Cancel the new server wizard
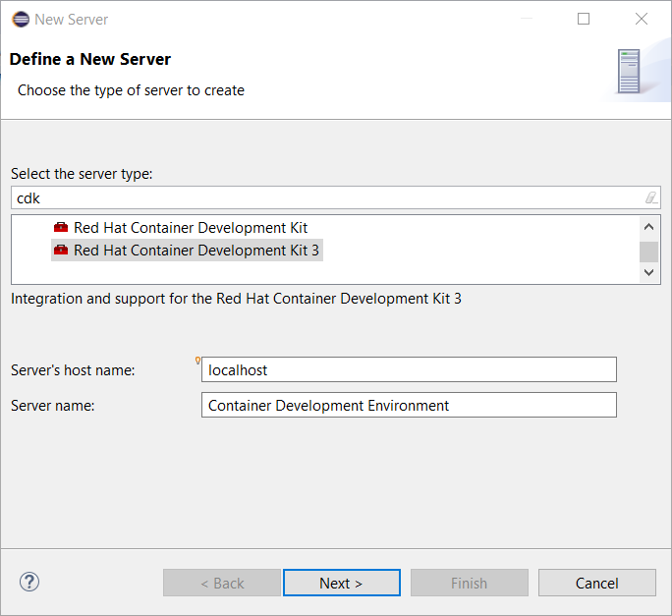The image size is (672, 616). (596, 583)
